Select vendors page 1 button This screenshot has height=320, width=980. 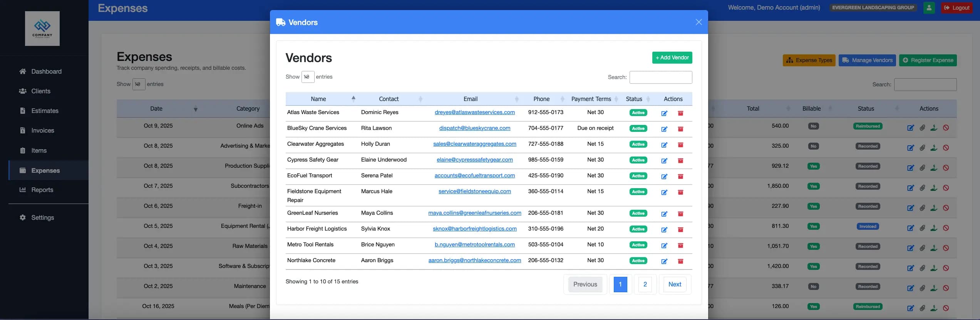(x=620, y=284)
